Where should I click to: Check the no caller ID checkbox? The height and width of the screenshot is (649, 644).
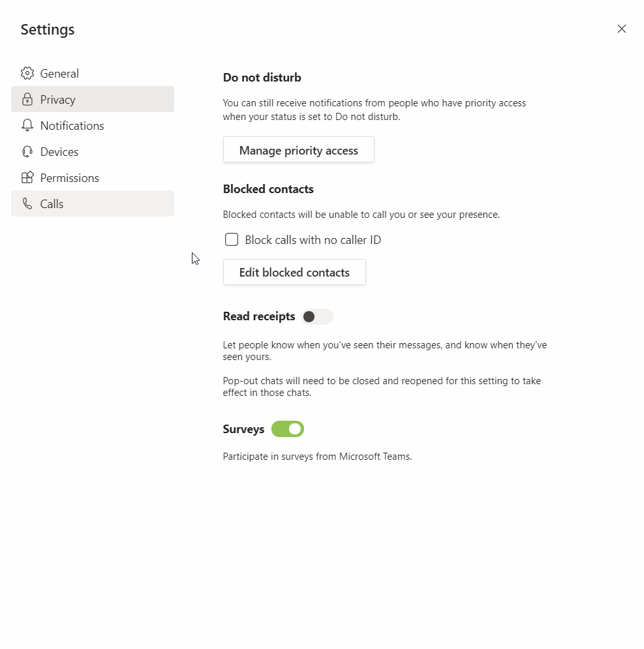click(x=232, y=240)
